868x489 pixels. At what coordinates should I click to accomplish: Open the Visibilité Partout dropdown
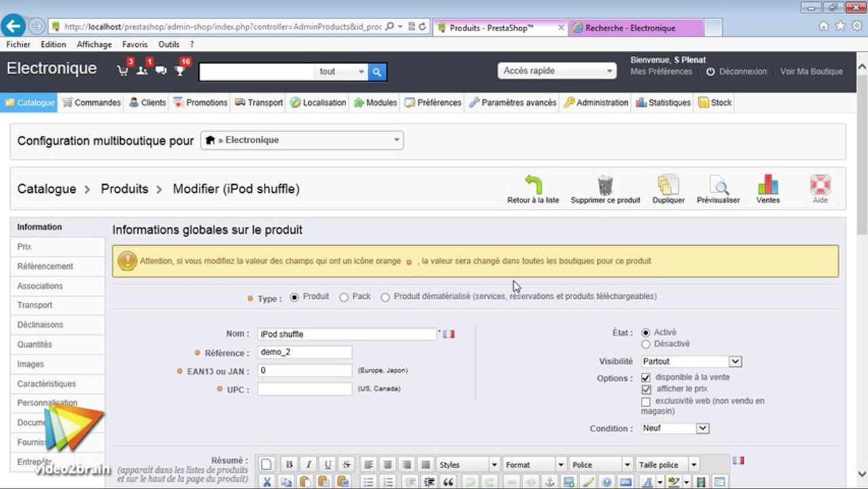point(691,361)
